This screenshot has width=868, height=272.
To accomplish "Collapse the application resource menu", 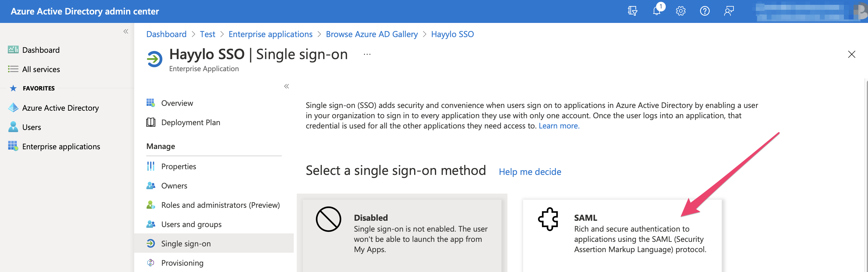I will (287, 86).
